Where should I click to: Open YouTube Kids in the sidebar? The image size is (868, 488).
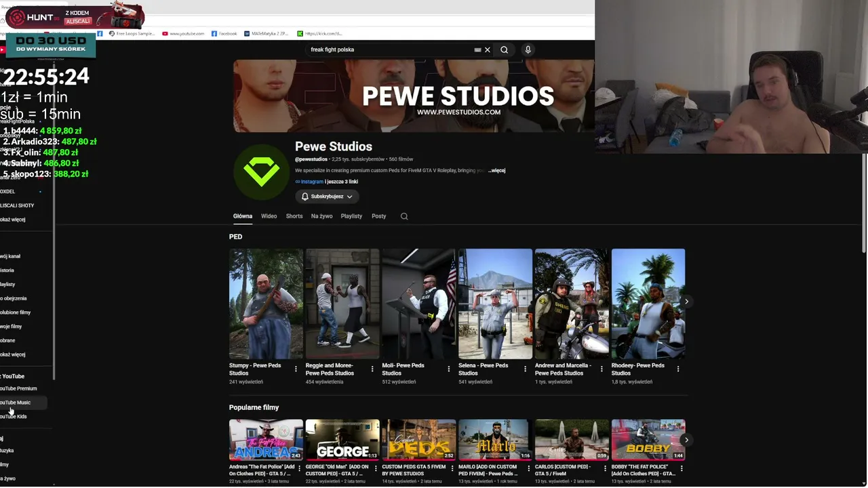[x=14, y=417]
